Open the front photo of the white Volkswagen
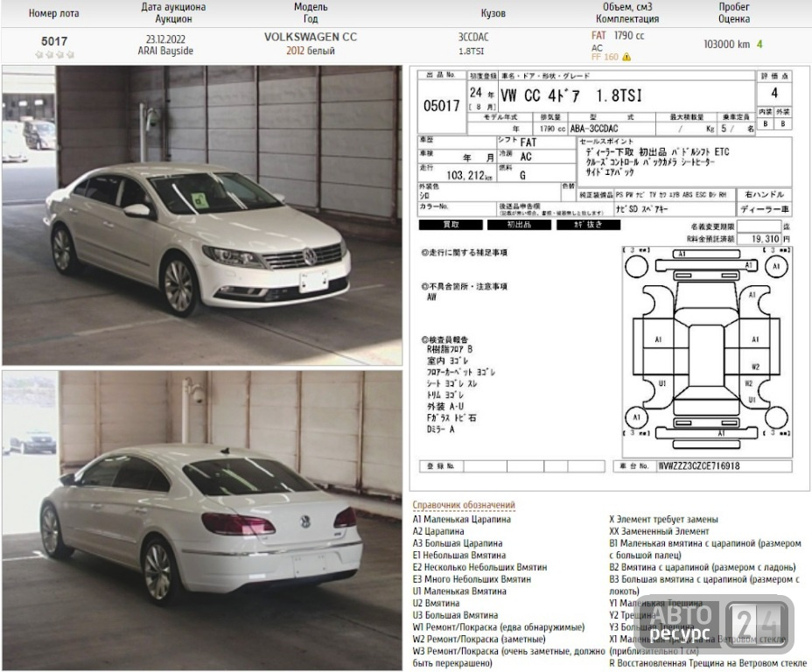This screenshot has height=672, width=812. click(x=202, y=215)
